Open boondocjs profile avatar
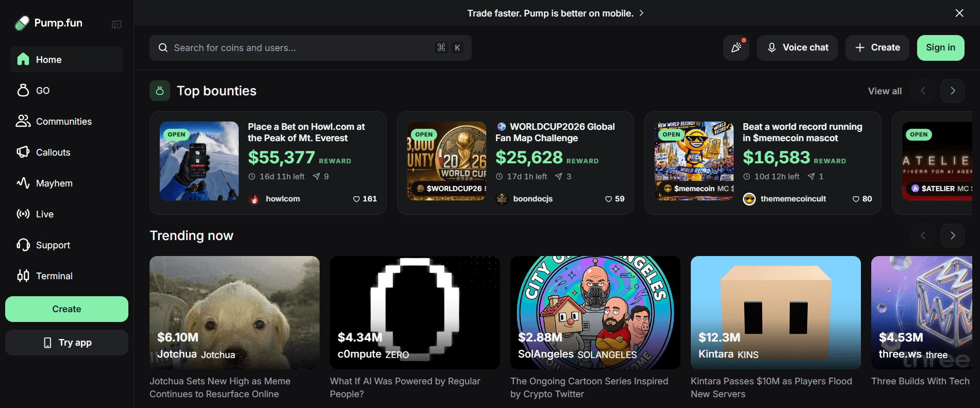This screenshot has height=408, width=980. [x=502, y=199]
